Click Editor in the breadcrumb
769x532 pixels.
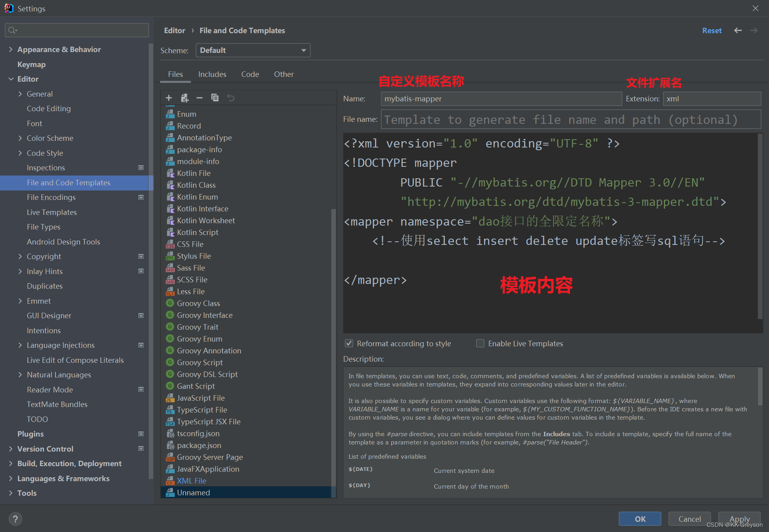[175, 30]
